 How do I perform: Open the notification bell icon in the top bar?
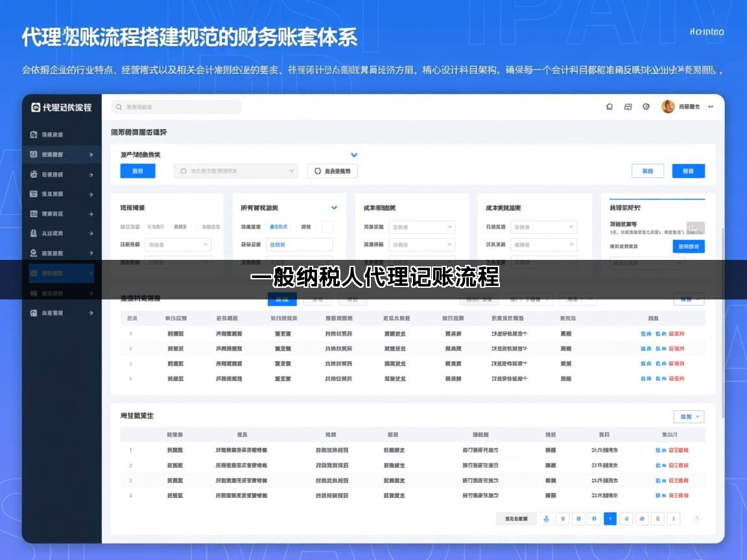coord(610,107)
